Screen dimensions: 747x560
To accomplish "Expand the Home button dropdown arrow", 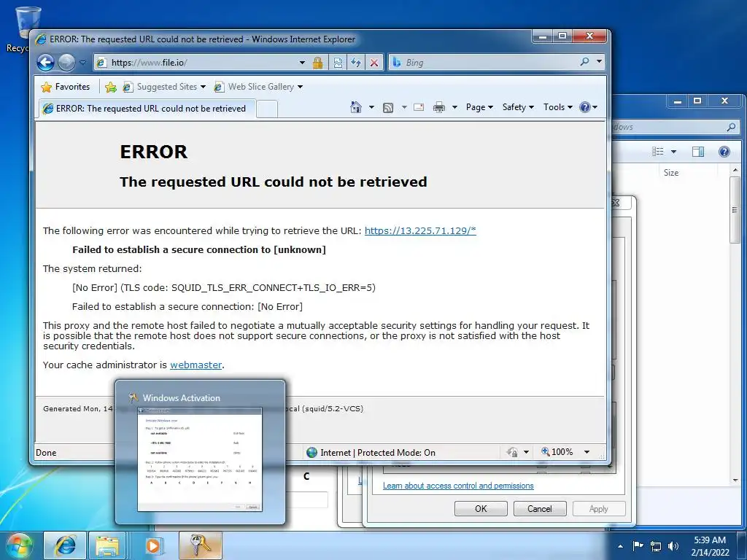I will (371, 107).
